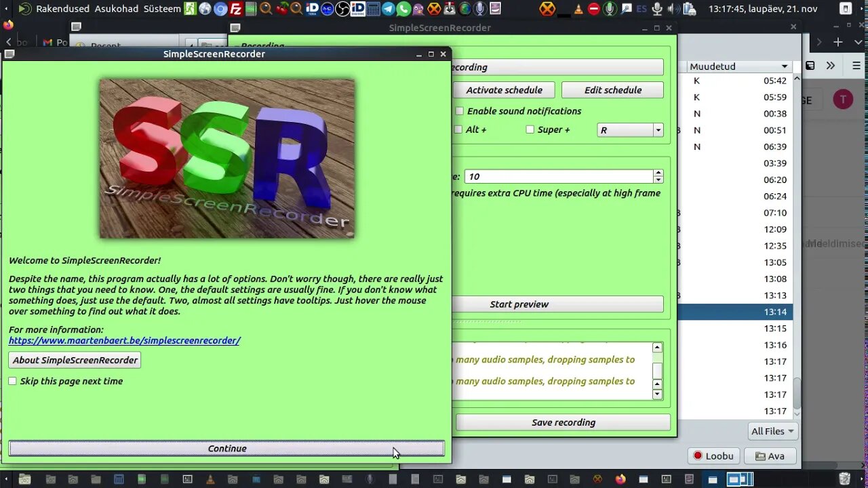Click the log panel scrollbar handle
868x488 pixels.
(x=657, y=371)
